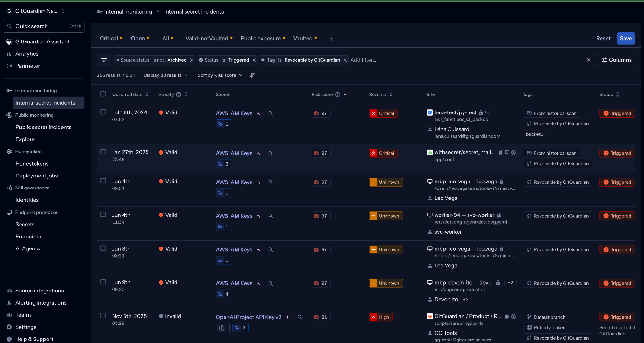Open Alerting integrations in sidebar
The height and width of the screenshot is (343, 644).
(x=41, y=303)
